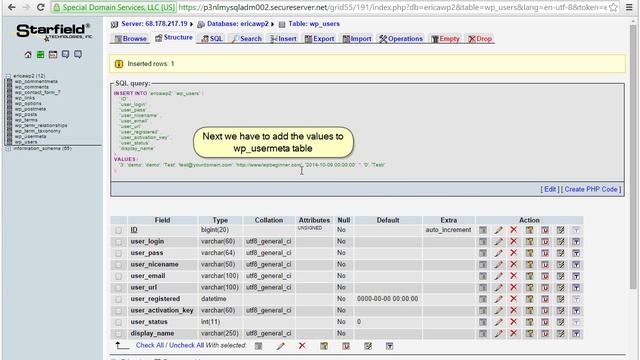Open the SQL tab
Viewport: 640px width, 360px height.
(212, 39)
